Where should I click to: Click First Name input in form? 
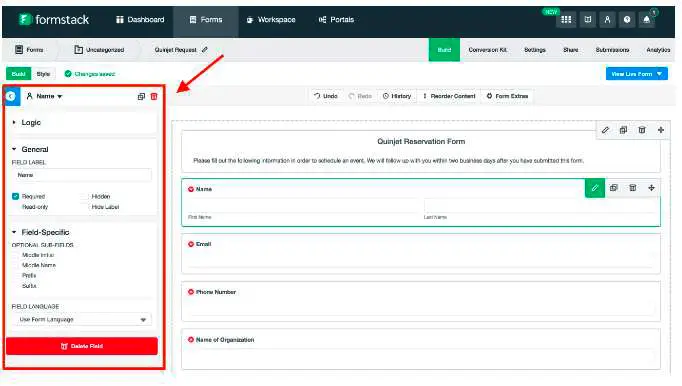303,205
